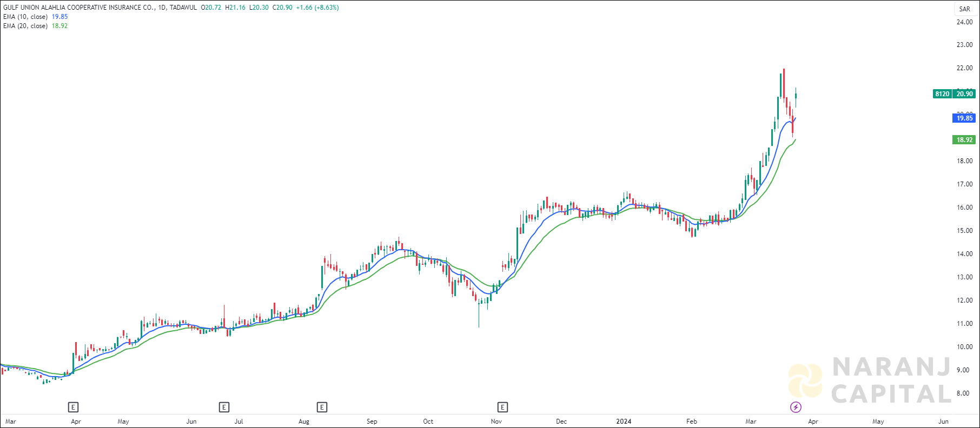Click the Feb label on time axis

pos(691,422)
